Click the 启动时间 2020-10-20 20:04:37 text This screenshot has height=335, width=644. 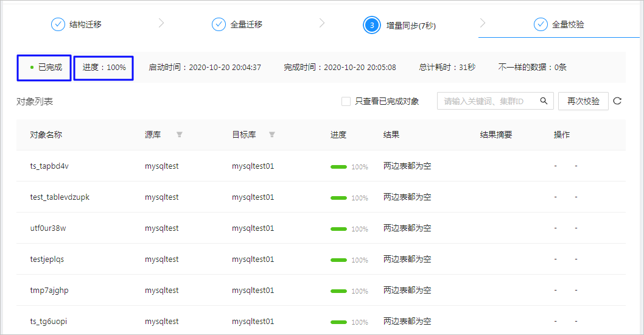(205, 67)
